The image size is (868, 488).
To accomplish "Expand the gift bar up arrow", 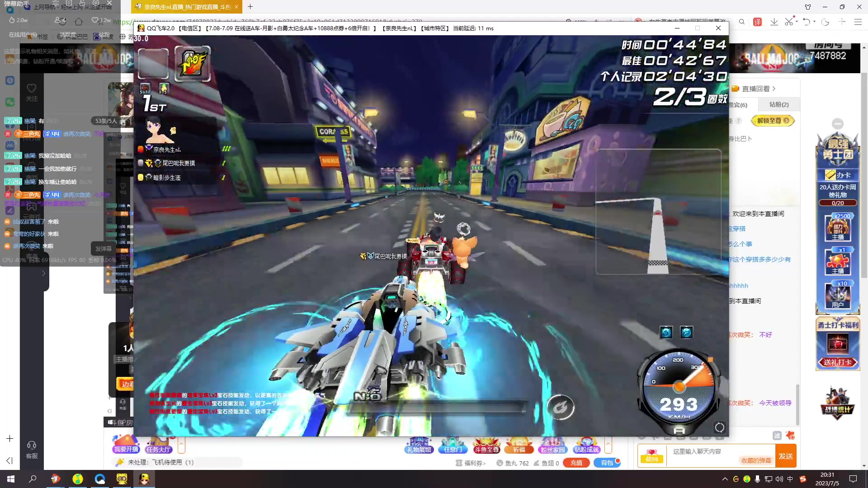I will pos(608,445).
